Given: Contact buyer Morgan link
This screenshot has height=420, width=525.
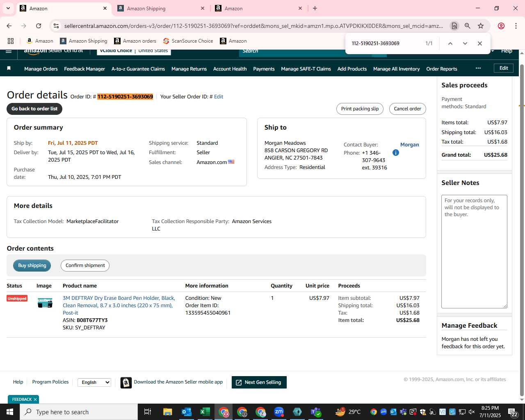Looking at the screenshot, I should click(x=409, y=145).
